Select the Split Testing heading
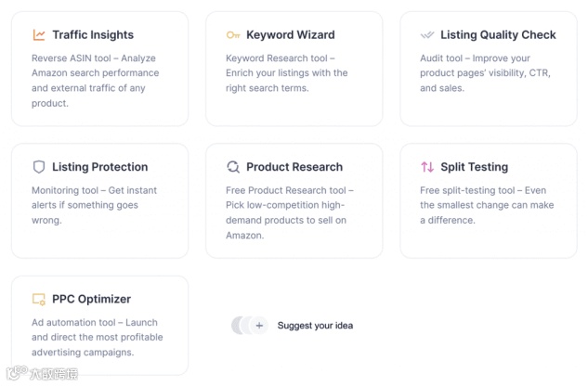This screenshot has height=386, width=588. pyautogui.click(x=474, y=167)
